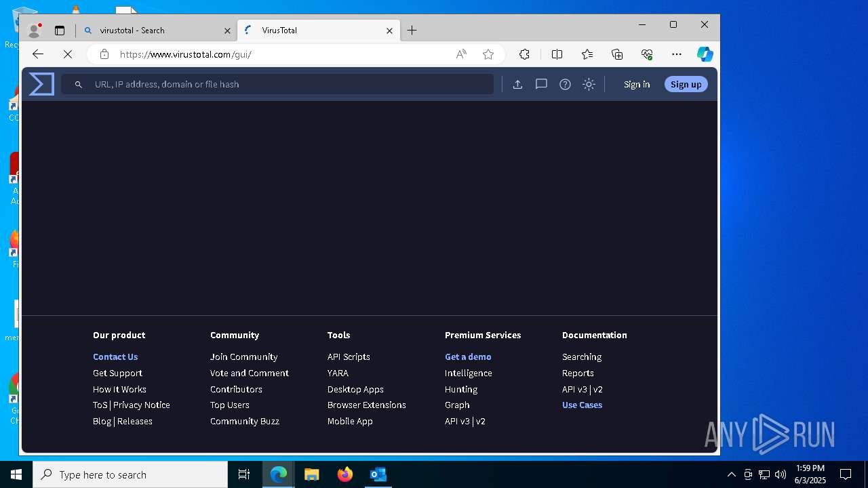Open the Mobile App link
Screen dimensions: 868x488
coord(350,421)
